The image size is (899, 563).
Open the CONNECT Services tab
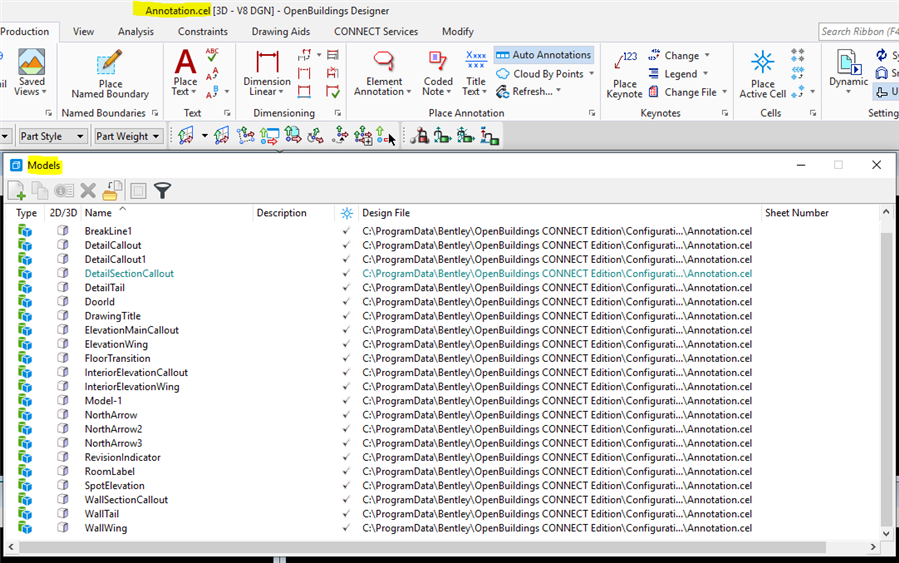(376, 32)
